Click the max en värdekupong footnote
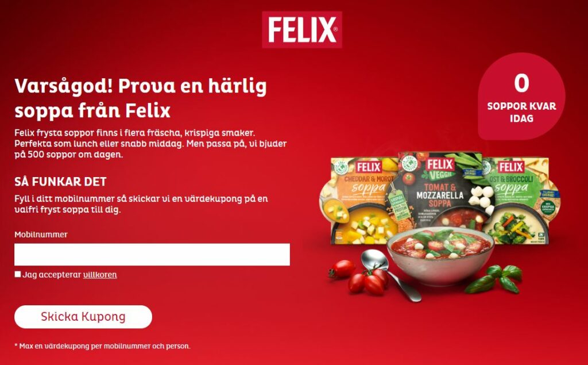The height and width of the screenshot is (365, 588). pos(102,346)
